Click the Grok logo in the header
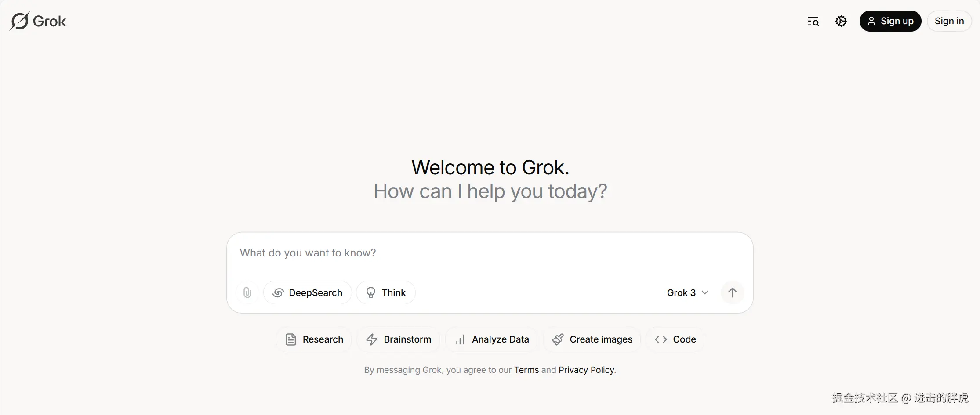The image size is (980, 415). pyautogui.click(x=38, y=21)
